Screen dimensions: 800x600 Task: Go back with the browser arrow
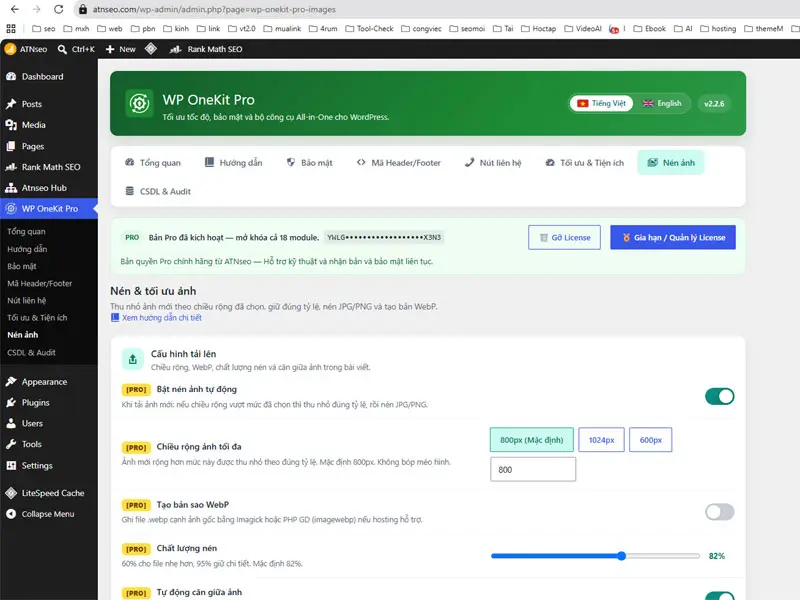15,9
